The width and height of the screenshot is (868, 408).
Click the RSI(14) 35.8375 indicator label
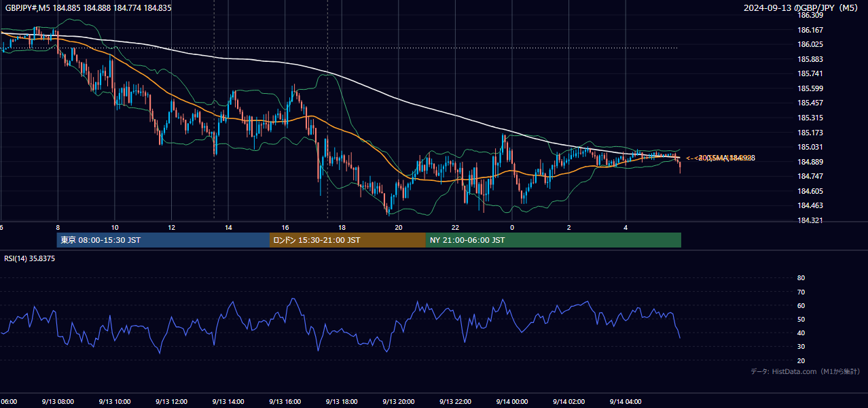click(30, 258)
